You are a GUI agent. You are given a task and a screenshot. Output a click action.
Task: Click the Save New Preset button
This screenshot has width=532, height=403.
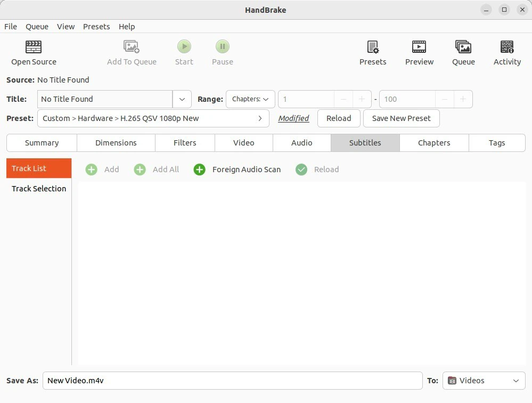click(x=402, y=118)
